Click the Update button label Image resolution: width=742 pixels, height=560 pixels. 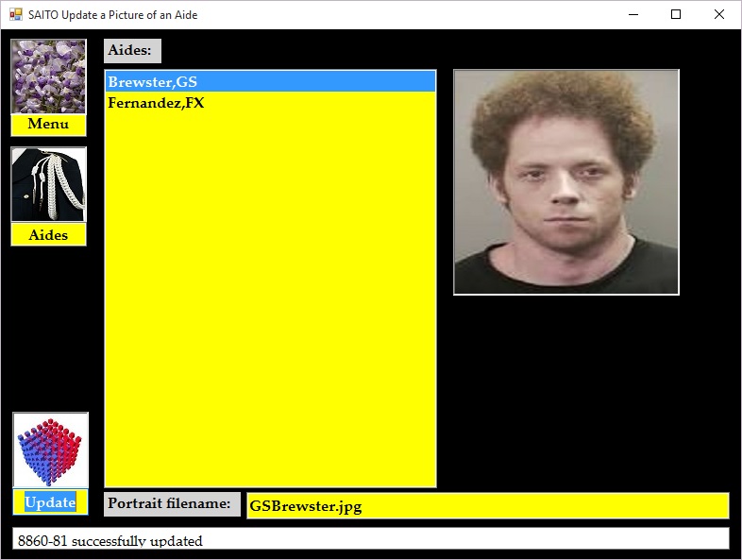click(x=50, y=502)
